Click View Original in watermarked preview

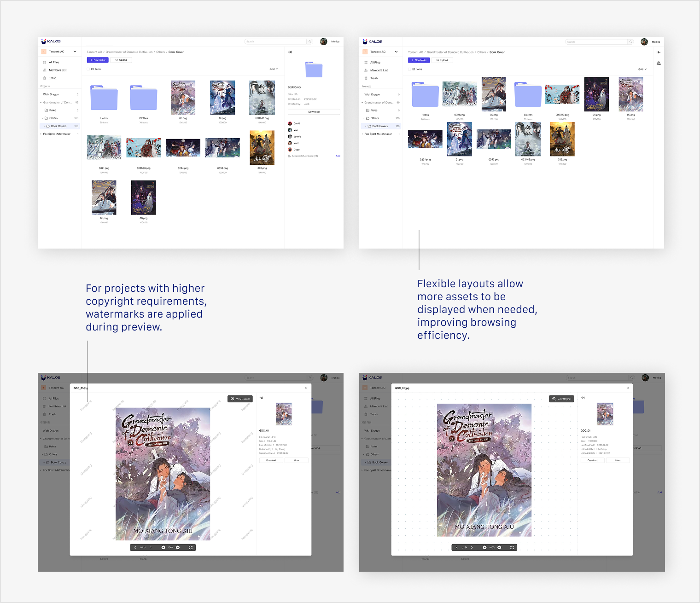coord(240,399)
